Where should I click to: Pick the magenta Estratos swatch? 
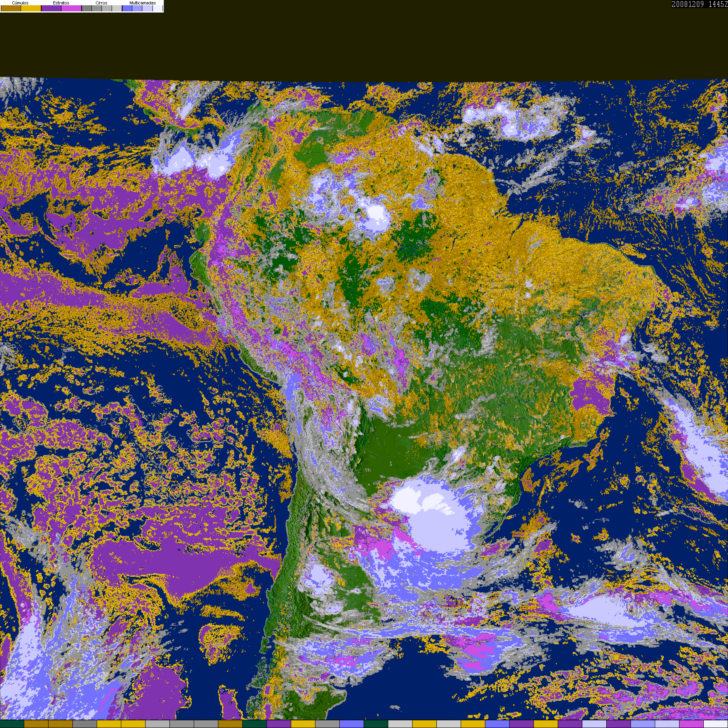click(x=72, y=8)
